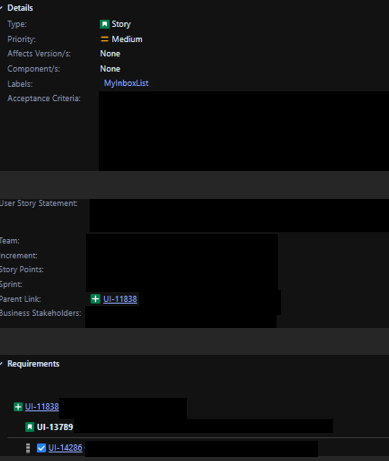The height and width of the screenshot is (461, 389).
Task: Click the Business Stakeholders label
Action: coord(40,313)
